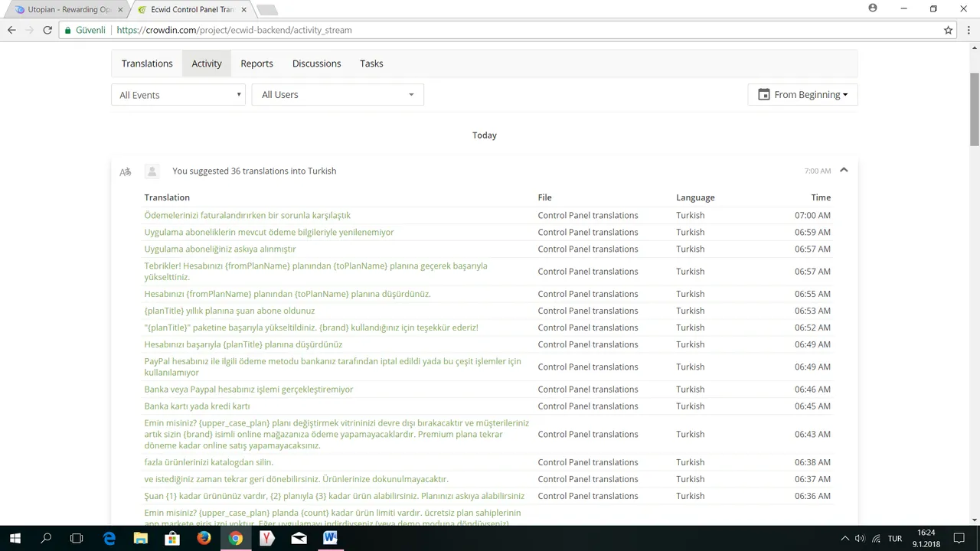Open 'fazla ürünlerinizi katalogdan silin.' link
Viewport: 980px width, 551px height.
click(209, 462)
